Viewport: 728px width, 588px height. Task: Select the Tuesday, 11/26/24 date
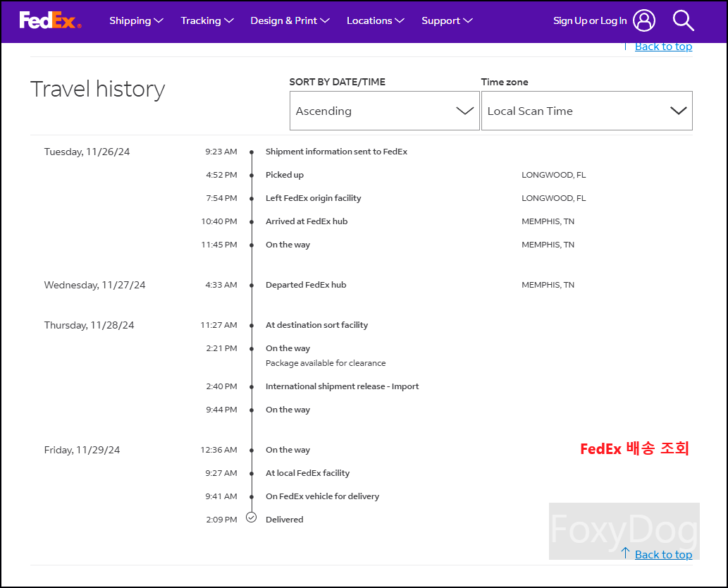point(87,152)
